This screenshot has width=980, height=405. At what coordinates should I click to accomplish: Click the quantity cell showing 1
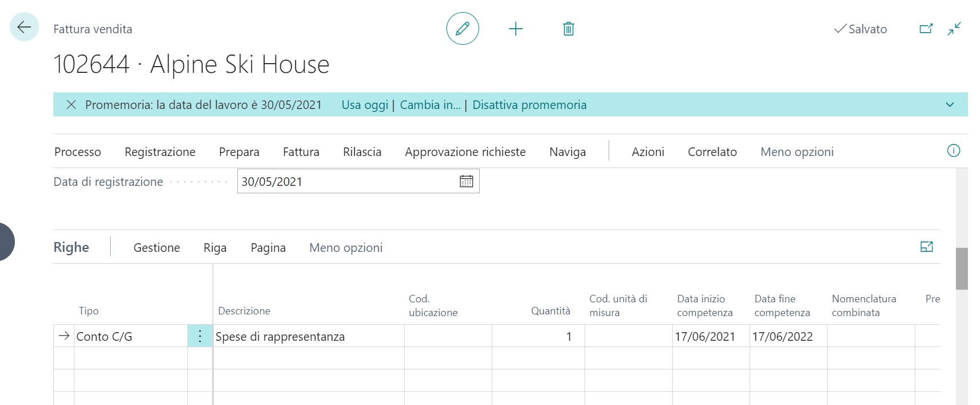[538, 336]
